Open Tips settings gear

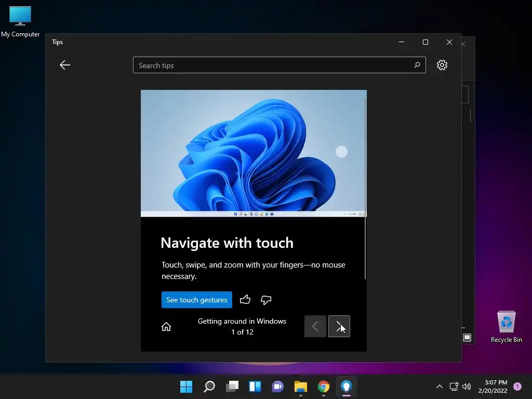coord(442,65)
